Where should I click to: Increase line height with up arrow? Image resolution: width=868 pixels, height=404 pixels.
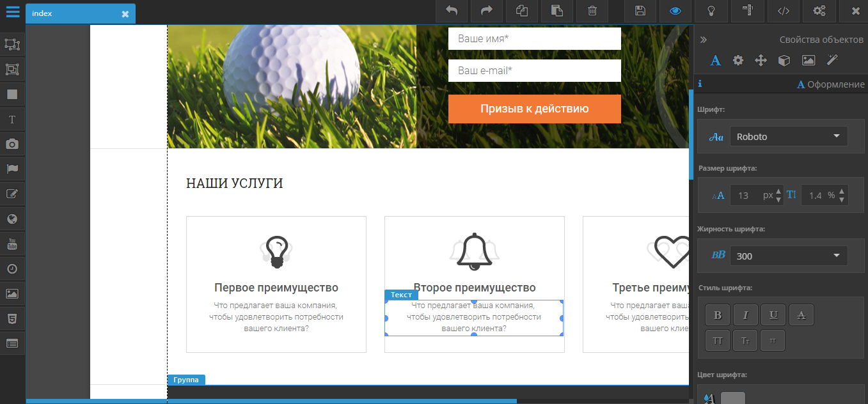843,191
